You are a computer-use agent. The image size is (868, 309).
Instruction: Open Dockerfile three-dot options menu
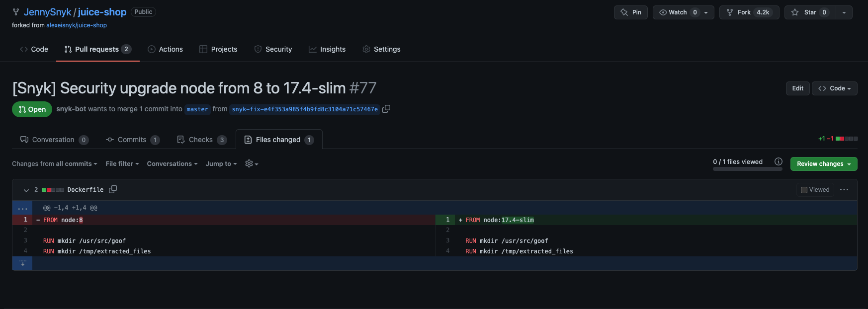click(x=844, y=190)
